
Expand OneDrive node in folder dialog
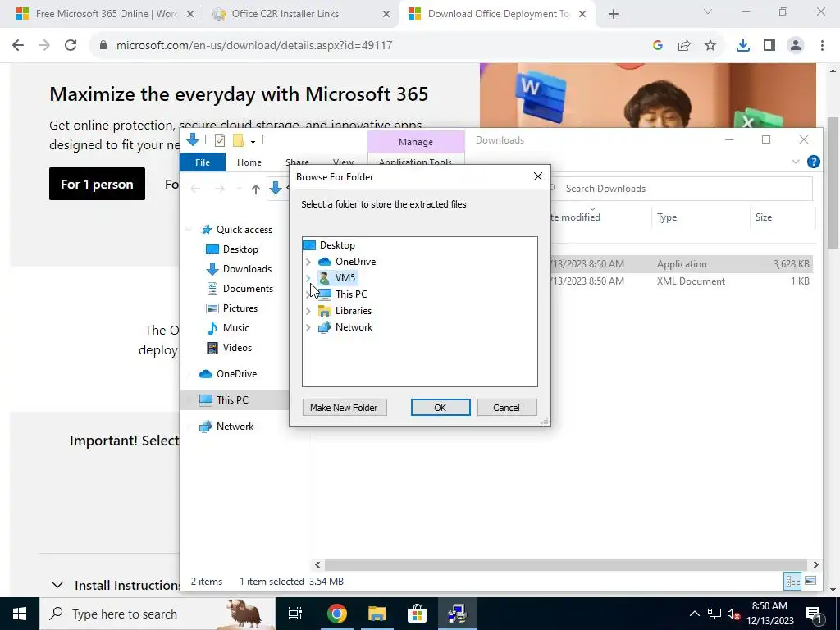click(308, 262)
